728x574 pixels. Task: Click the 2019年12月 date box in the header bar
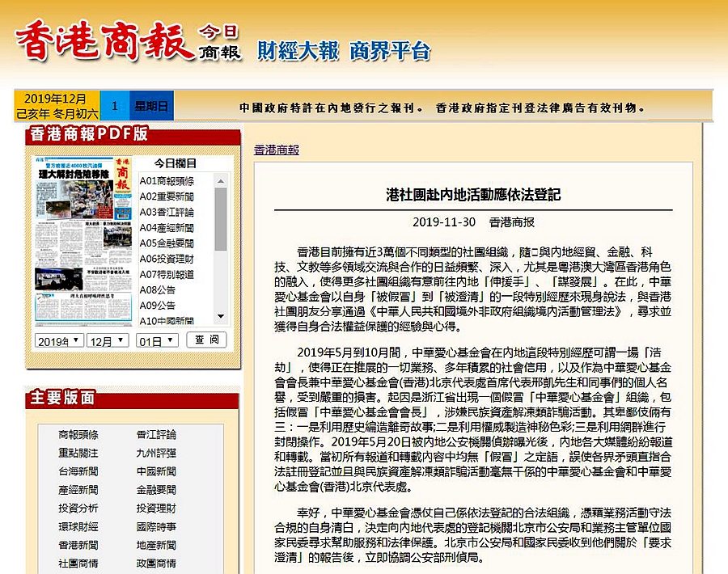[x=57, y=106]
